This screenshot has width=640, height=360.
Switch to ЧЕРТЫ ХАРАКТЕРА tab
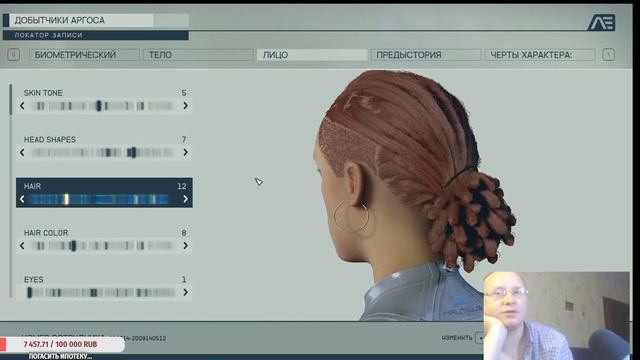[540, 55]
